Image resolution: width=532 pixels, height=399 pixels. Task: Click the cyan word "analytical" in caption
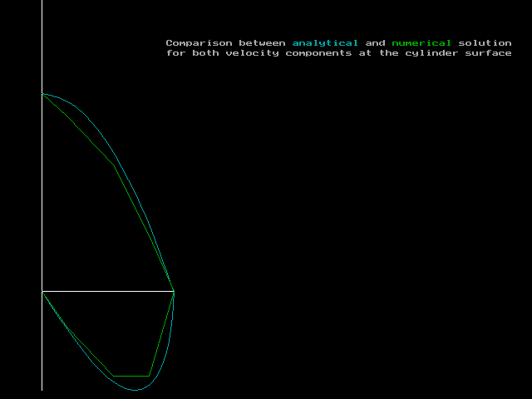coord(325,42)
